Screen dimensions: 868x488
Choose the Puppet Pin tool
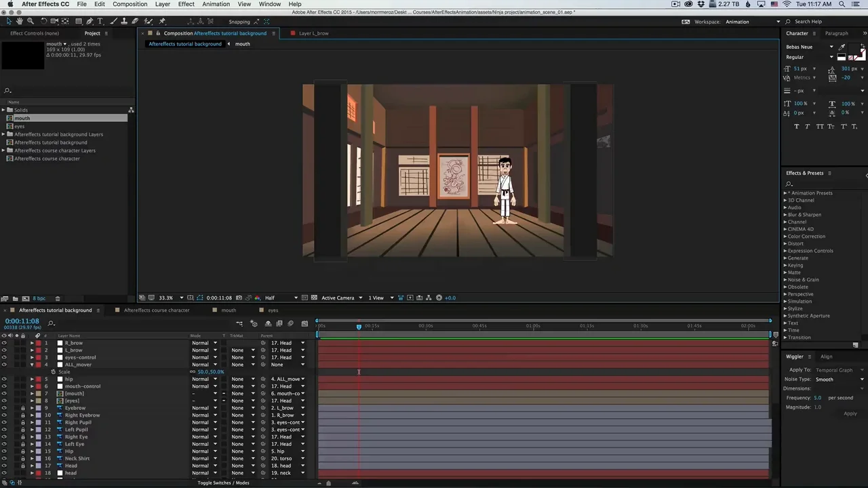coord(162,22)
